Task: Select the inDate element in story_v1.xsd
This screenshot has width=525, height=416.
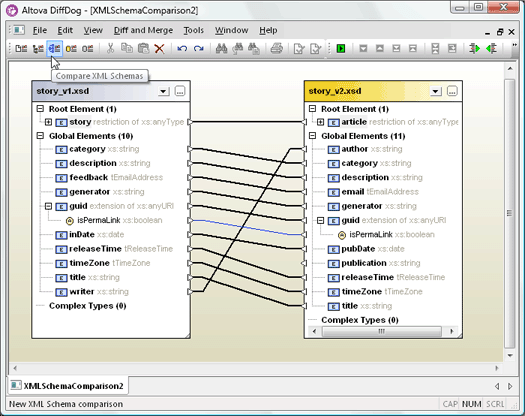Action: point(82,234)
